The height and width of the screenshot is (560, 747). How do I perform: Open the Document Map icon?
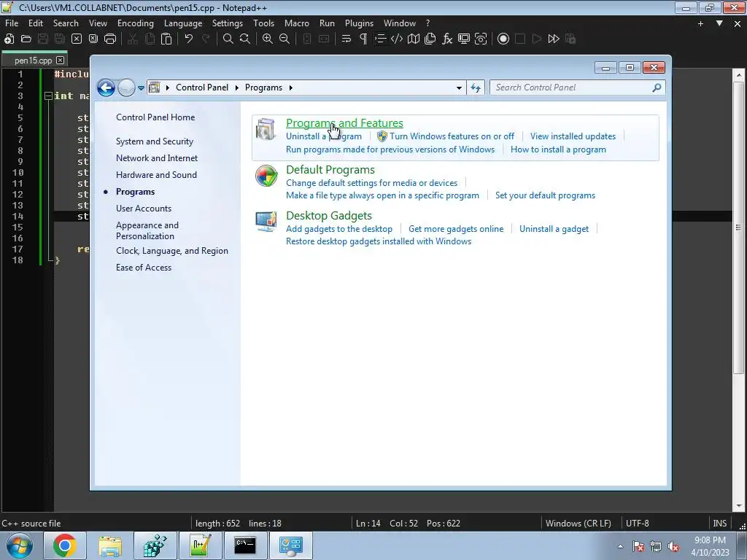pyautogui.click(x=414, y=39)
